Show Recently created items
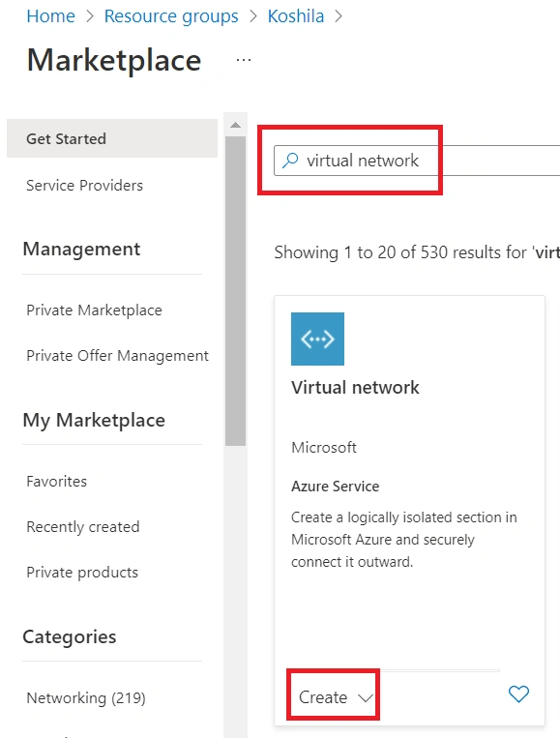Screen dimensions: 560x738 click(x=83, y=527)
